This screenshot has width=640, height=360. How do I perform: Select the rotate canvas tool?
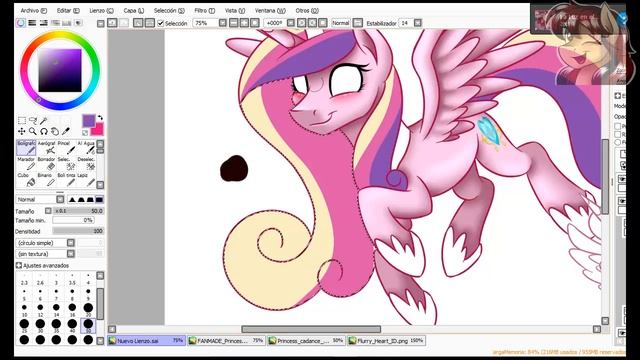pyautogui.click(x=44, y=131)
